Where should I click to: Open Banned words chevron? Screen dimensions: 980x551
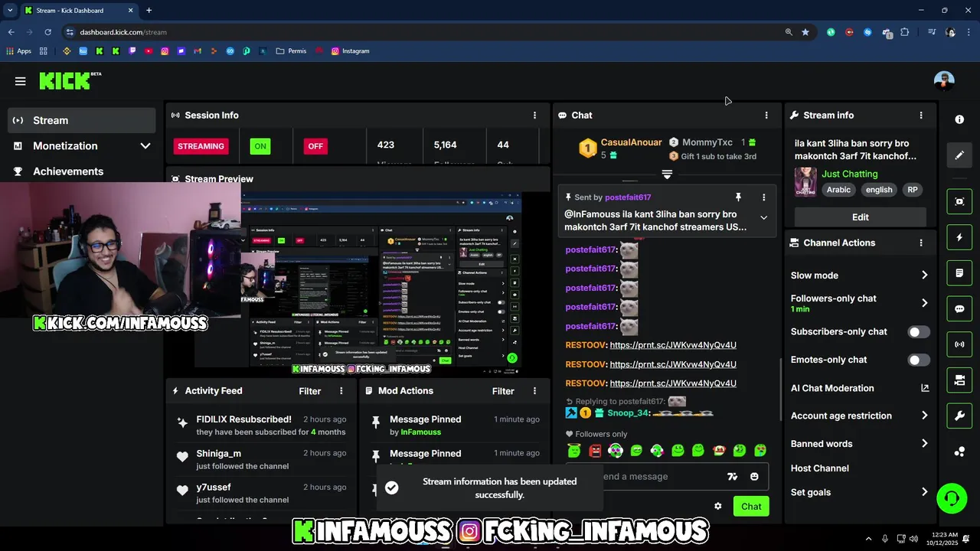(x=924, y=444)
